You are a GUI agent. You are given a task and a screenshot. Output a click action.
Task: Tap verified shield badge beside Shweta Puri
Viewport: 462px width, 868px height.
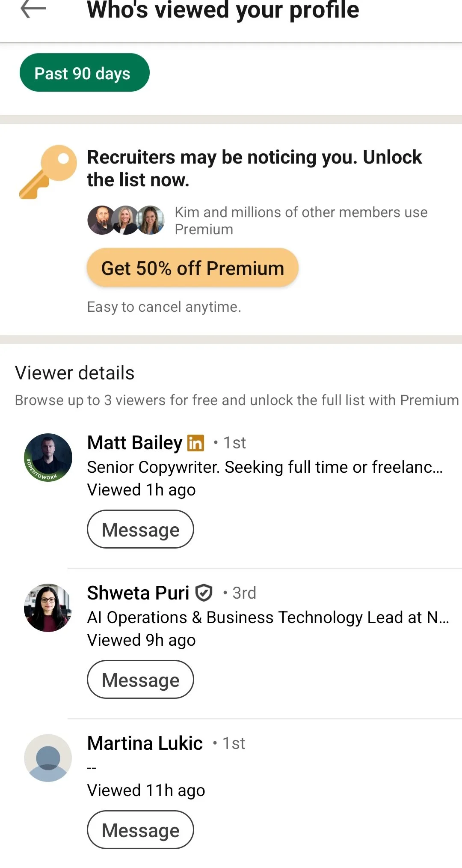tap(204, 593)
